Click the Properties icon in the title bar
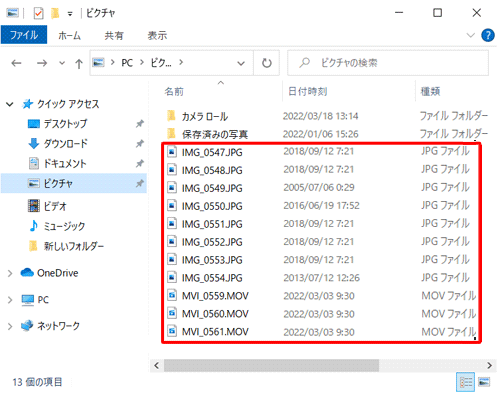Screen dimensions: 500x399 click(38, 13)
